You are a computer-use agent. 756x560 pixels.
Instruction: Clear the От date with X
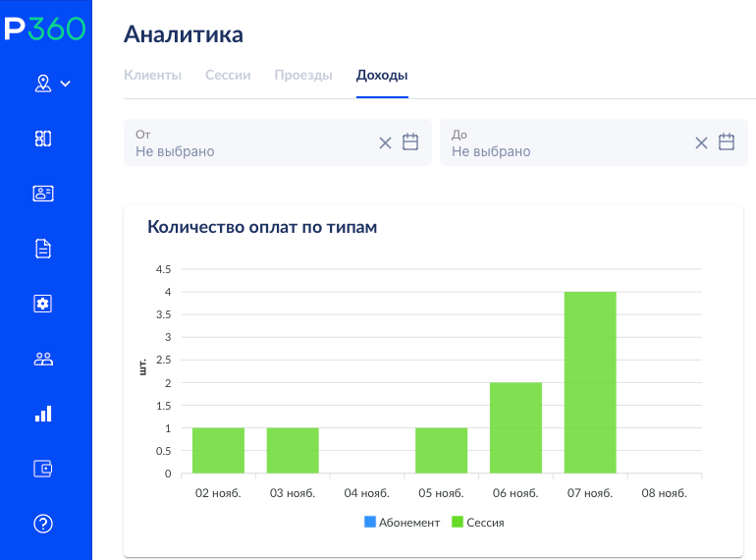coord(385,142)
